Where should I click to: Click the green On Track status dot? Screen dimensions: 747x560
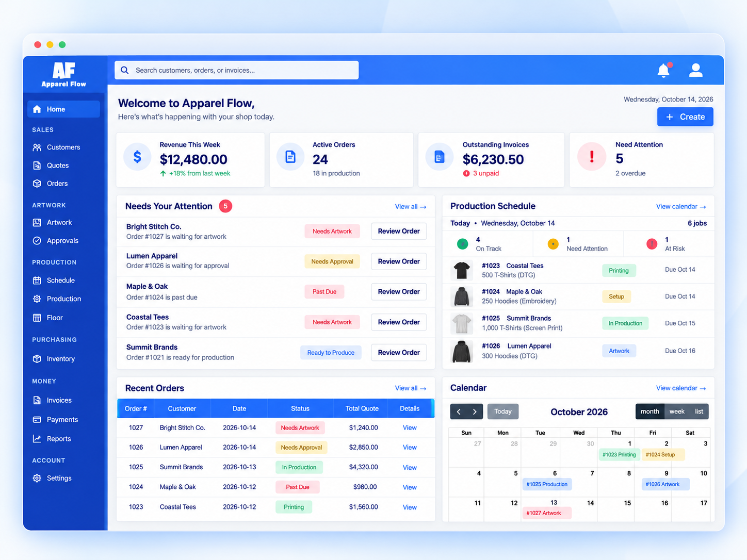pyautogui.click(x=463, y=244)
